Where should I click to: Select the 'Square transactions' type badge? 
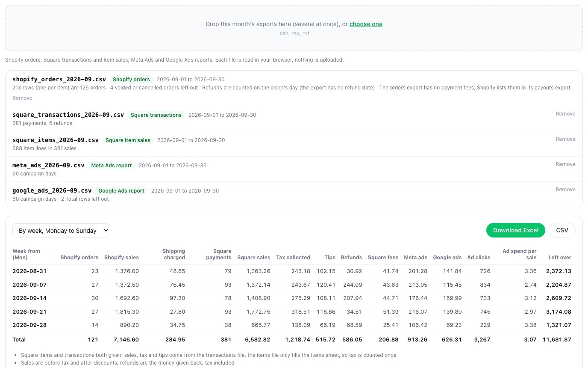point(156,115)
